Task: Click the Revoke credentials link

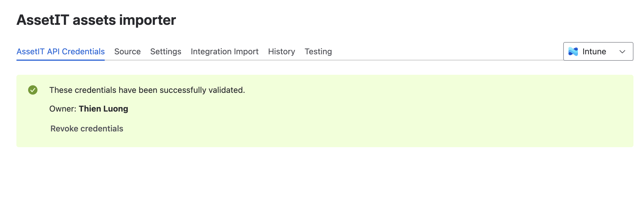Action: tap(87, 128)
